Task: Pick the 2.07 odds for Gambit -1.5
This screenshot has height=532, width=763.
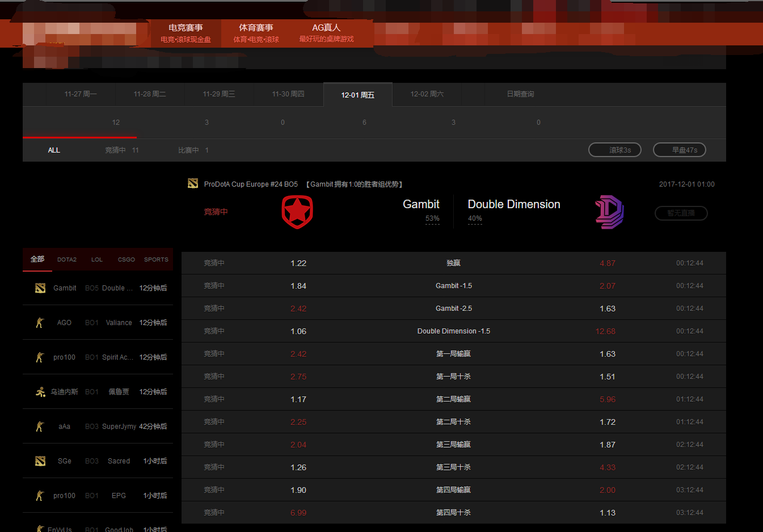Action: click(x=608, y=286)
